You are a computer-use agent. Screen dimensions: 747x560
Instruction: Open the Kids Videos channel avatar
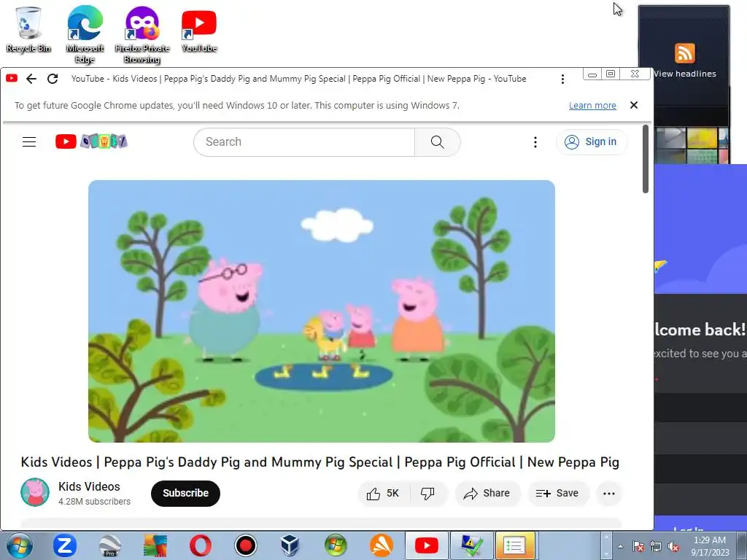[35, 492]
